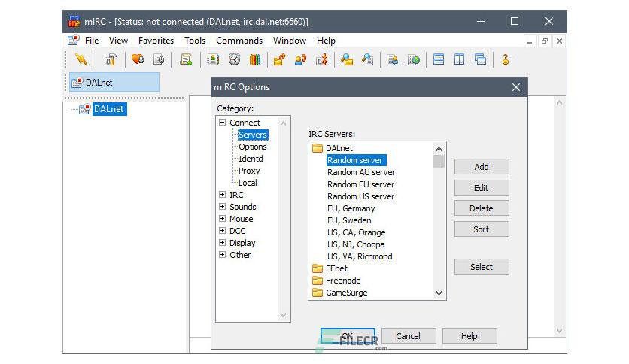
Task: Open Favorites heart toolbar icon
Action: coord(138,59)
